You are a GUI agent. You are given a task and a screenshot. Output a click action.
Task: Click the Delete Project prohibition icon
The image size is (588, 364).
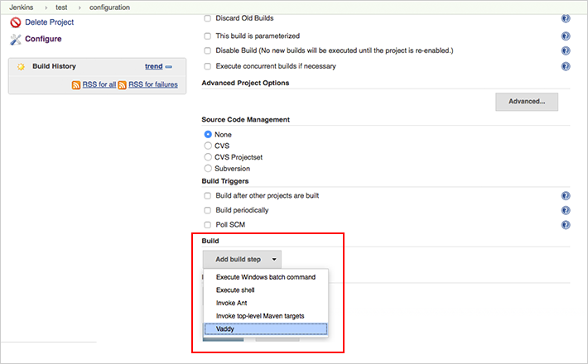[16, 22]
